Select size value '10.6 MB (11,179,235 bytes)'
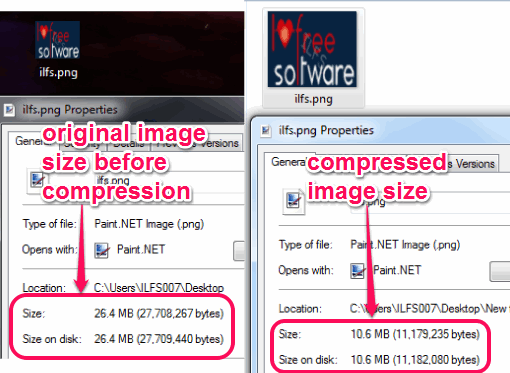The width and height of the screenshot is (510, 373). coord(415,334)
